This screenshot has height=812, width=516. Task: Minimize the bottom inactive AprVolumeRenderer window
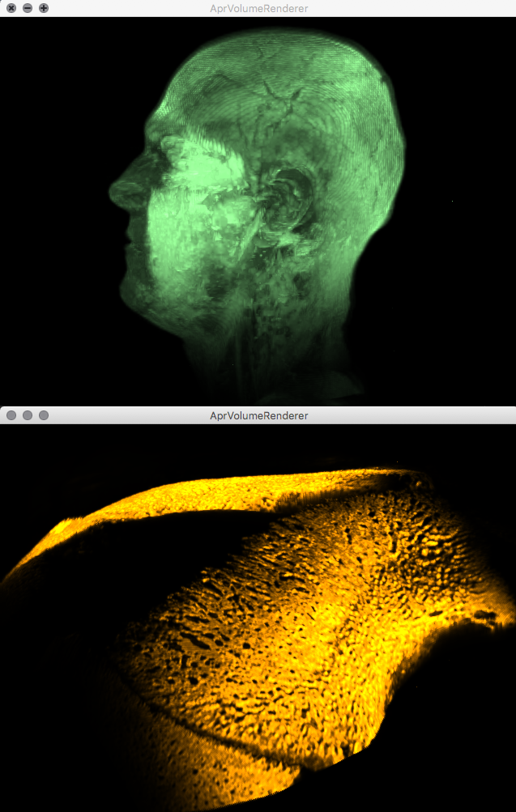[x=28, y=415]
